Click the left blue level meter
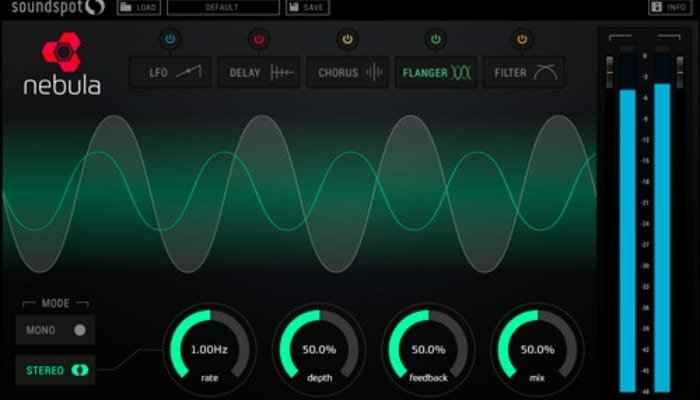 tap(627, 241)
